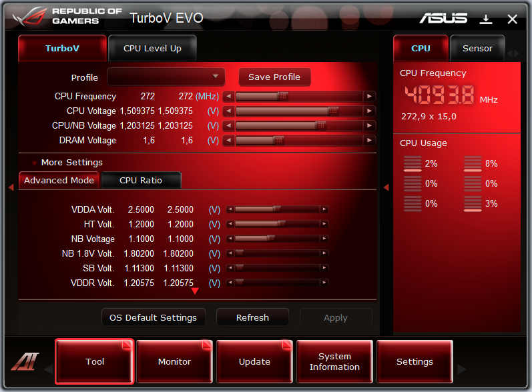This screenshot has height=392, width=532.
Task: Lower VDDR Volt. using left arrow
Action: click(x=230, y=282)
